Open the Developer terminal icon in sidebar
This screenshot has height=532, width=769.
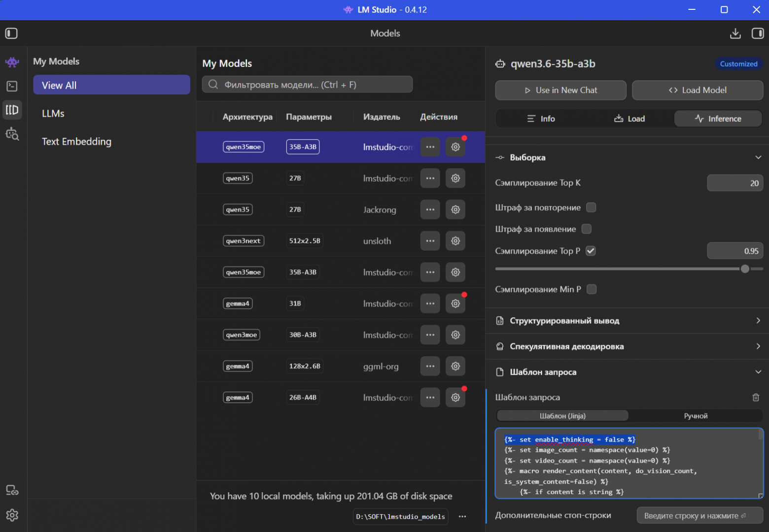(x=12, y=86)
